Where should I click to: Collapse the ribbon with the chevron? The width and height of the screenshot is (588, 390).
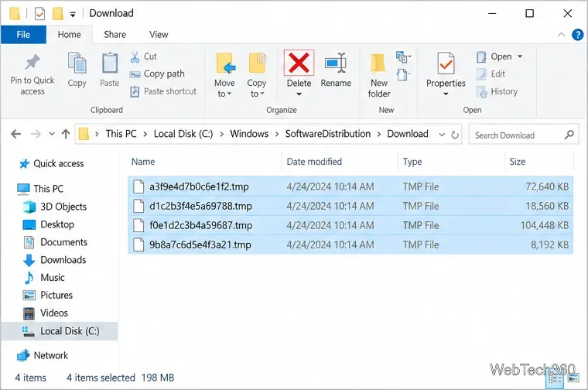coord(562,35)
